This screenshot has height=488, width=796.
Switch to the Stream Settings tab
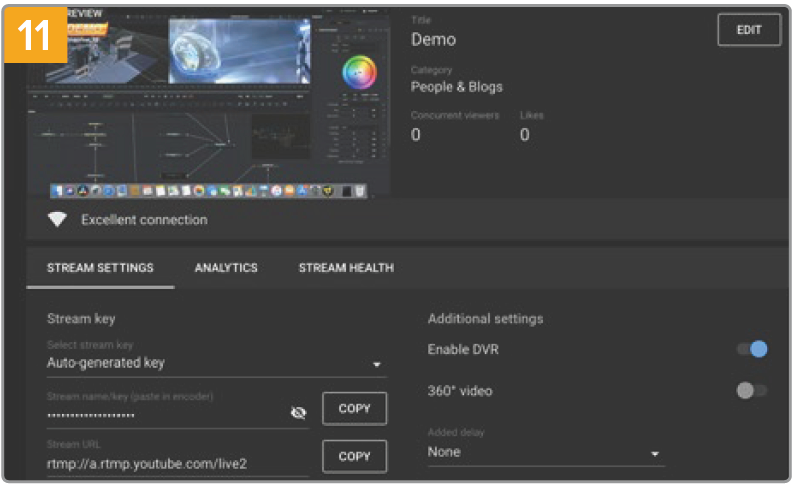(x=100, y=268)
